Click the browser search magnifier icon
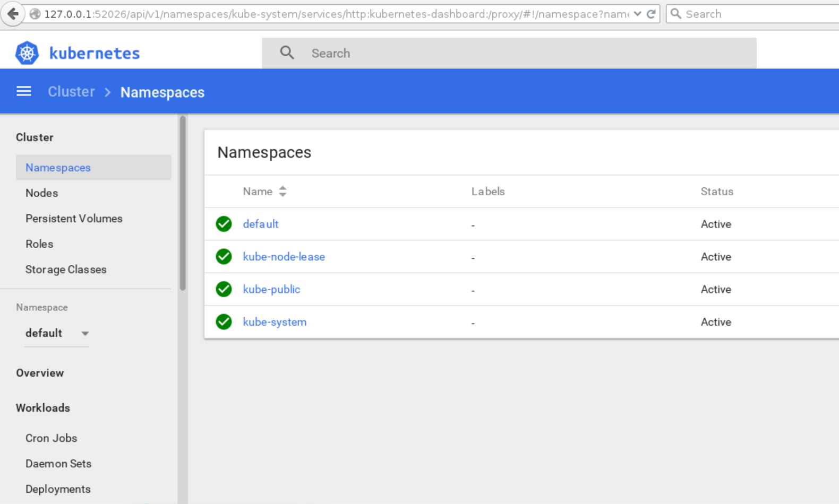 (x=676, y=14)
